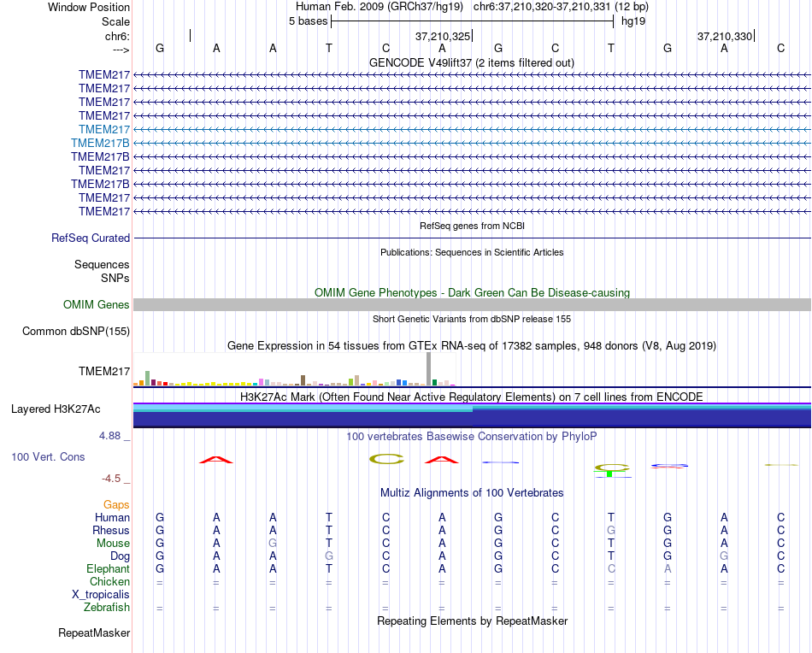
Task: Open 'RefSeq genes from NCBI' track title
Action: (472, 226)
